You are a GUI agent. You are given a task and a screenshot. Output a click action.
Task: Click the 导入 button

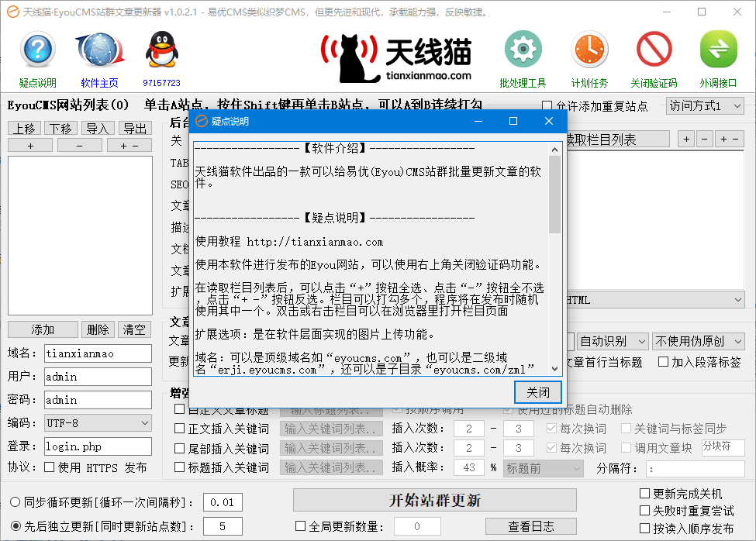[98, 129]
